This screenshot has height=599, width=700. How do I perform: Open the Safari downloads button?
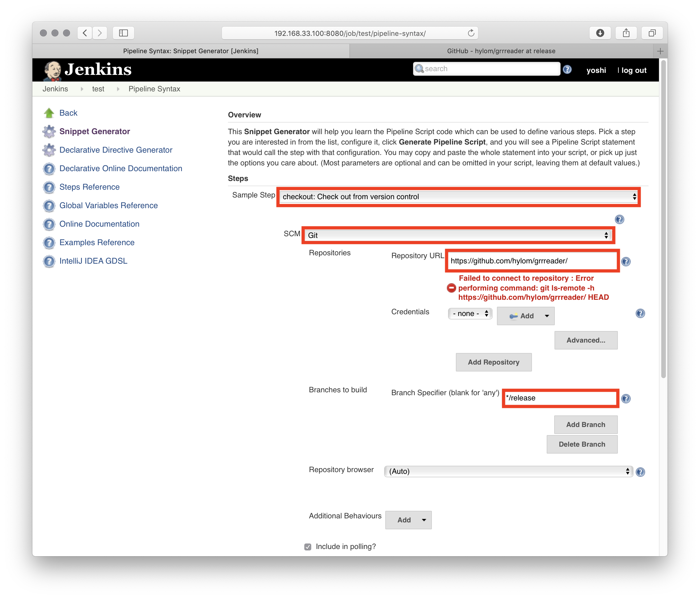600,33
